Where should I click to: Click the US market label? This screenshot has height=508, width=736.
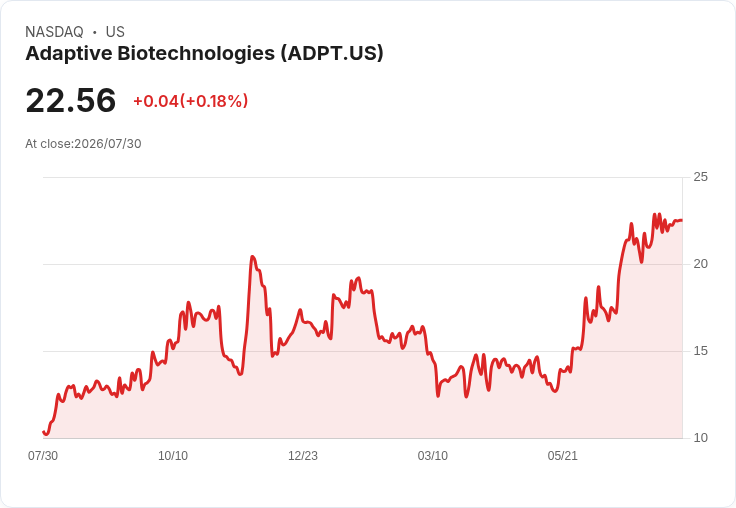[115, 32]
